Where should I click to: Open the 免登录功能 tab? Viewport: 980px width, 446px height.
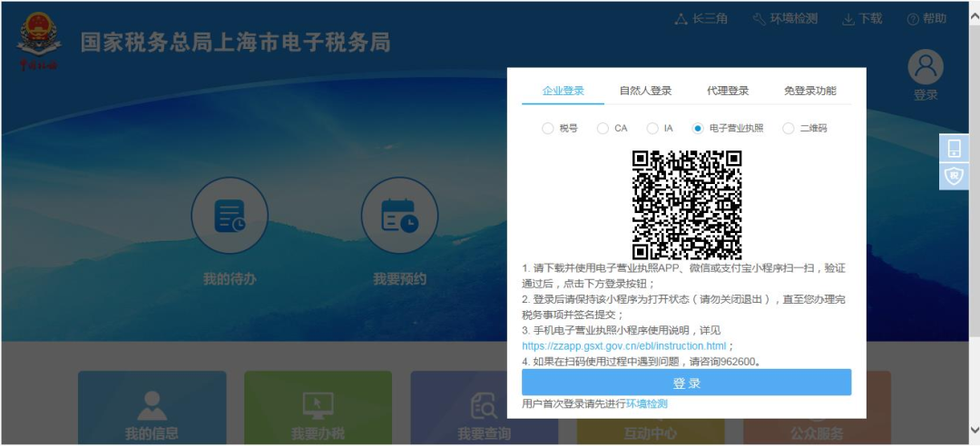(809, 91)
